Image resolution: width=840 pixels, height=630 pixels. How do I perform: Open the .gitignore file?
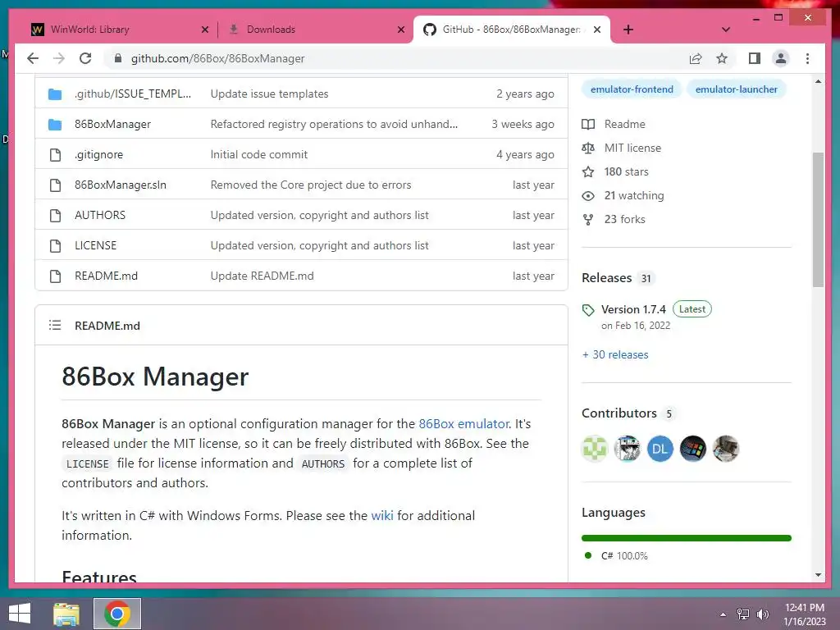click(98, 154)
